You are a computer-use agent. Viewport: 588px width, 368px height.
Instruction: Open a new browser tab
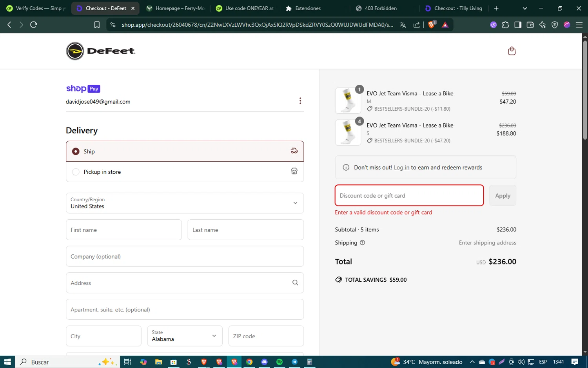pos(496,8)
